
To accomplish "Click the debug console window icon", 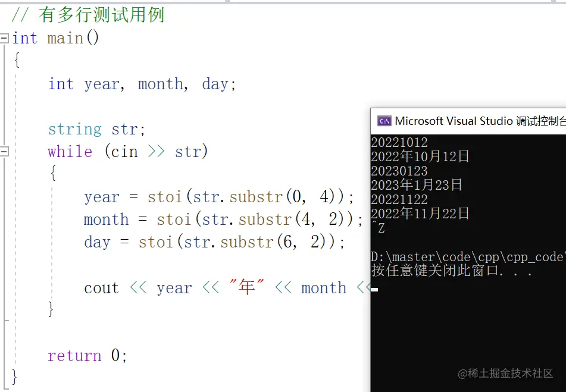I will (384, 121).
